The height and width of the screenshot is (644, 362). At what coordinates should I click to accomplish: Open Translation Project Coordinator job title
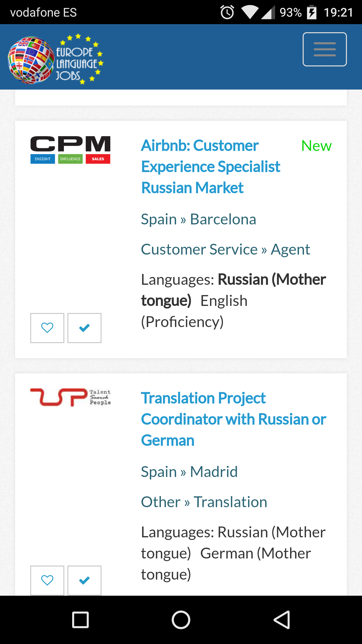click(x=233, y=419)
